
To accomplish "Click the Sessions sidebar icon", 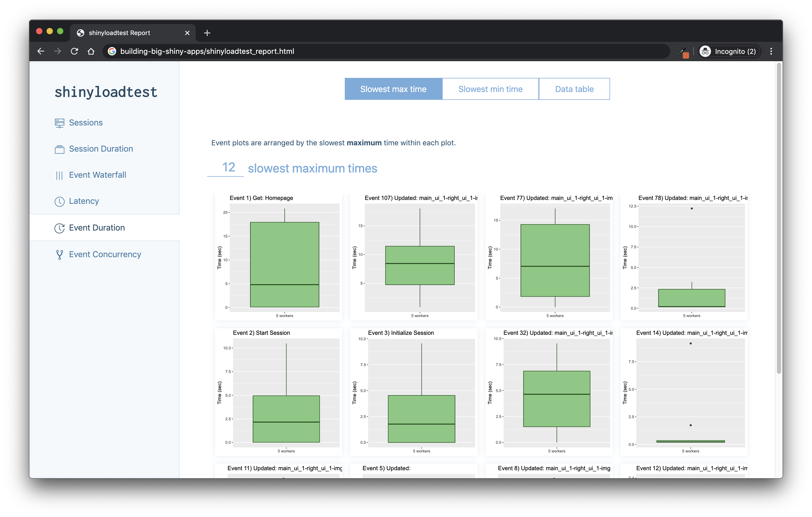I will click(x=59, y=123).
